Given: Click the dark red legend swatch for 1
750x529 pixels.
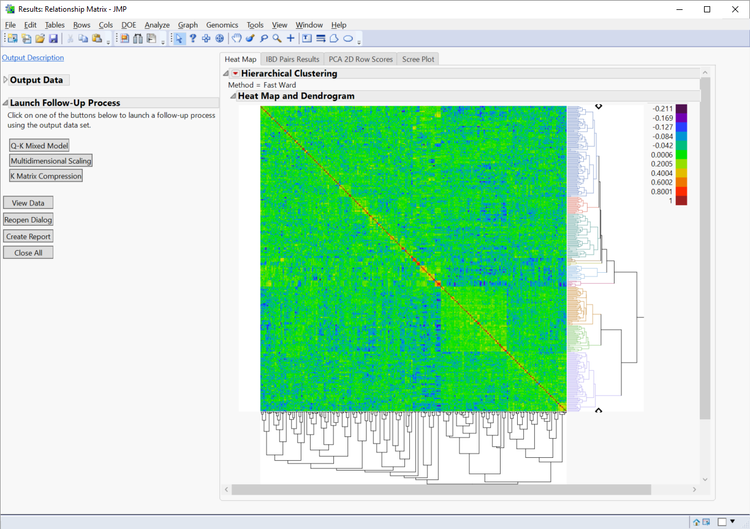Looking at the screenshot, I should 681,200.
